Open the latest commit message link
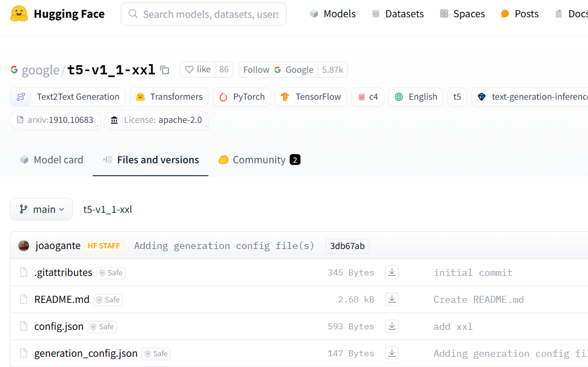588x367 pixels. pos(224,246)
